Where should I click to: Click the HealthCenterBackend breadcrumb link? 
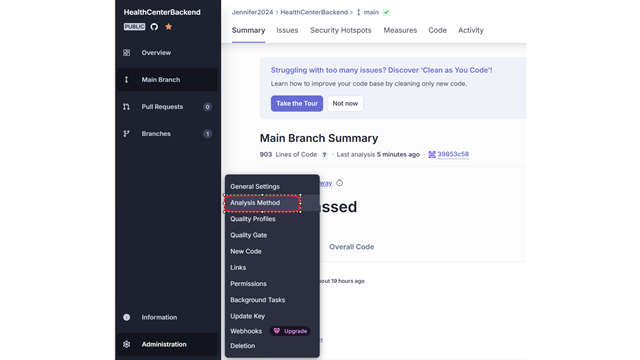click(x=314, y=12)
